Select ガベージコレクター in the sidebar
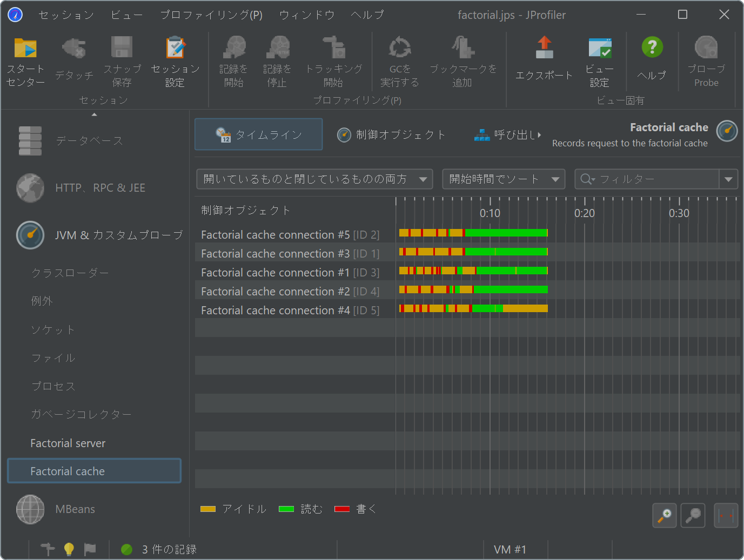 (x=81, y=414)
